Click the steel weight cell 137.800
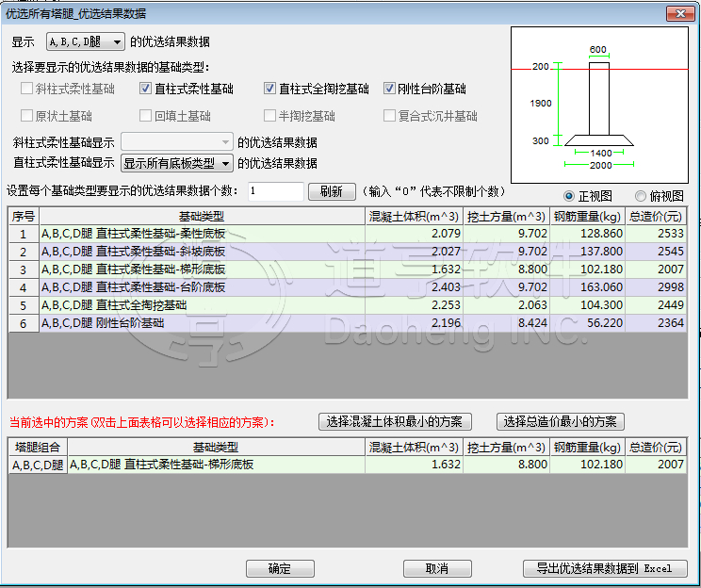 (587, 252)
